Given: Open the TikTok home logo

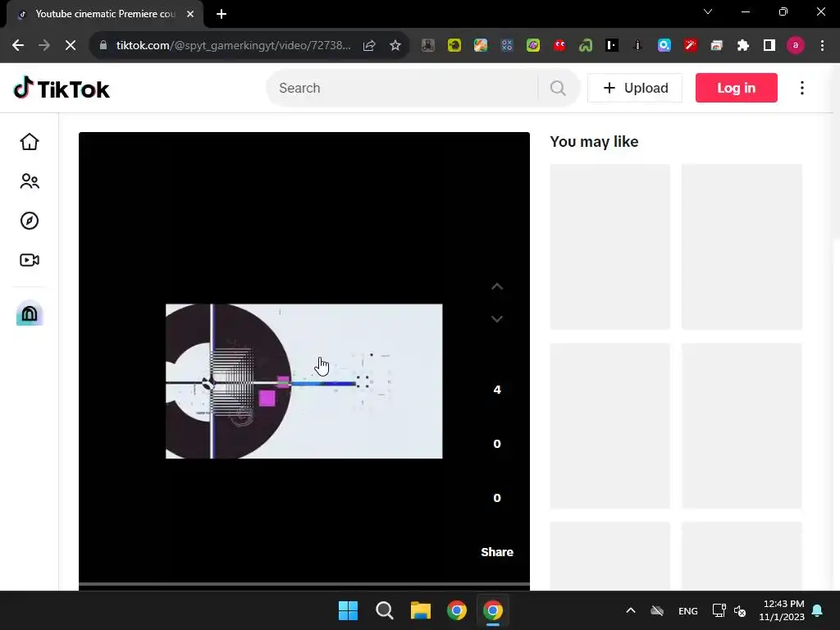Looking at the screenshot, I should (61, 89).
